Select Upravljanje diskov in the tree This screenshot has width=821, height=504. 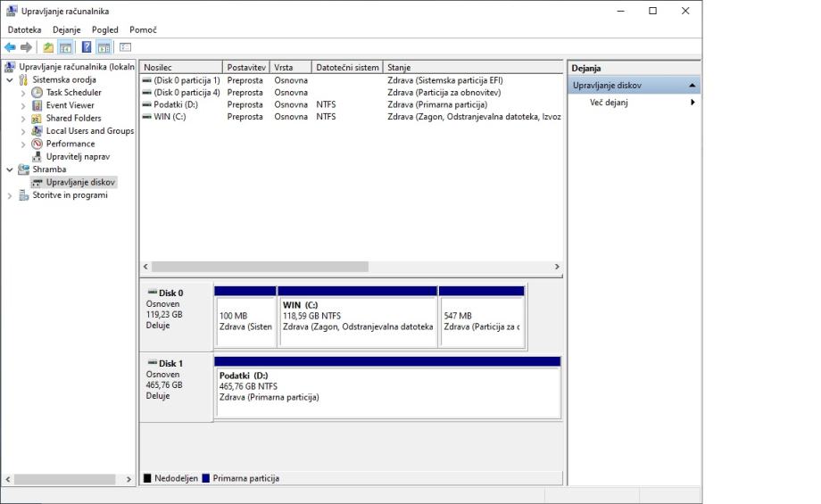80,182
